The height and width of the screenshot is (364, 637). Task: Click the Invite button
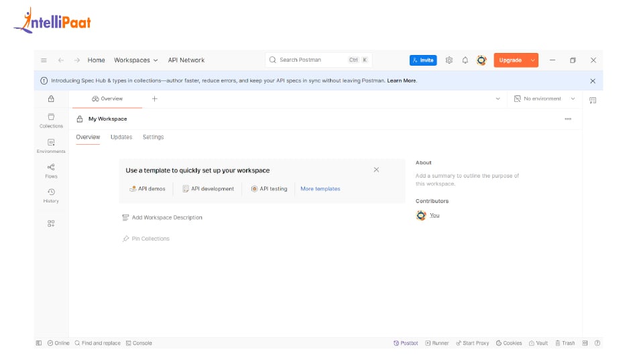pyautogui.click(x=423, y=60)
